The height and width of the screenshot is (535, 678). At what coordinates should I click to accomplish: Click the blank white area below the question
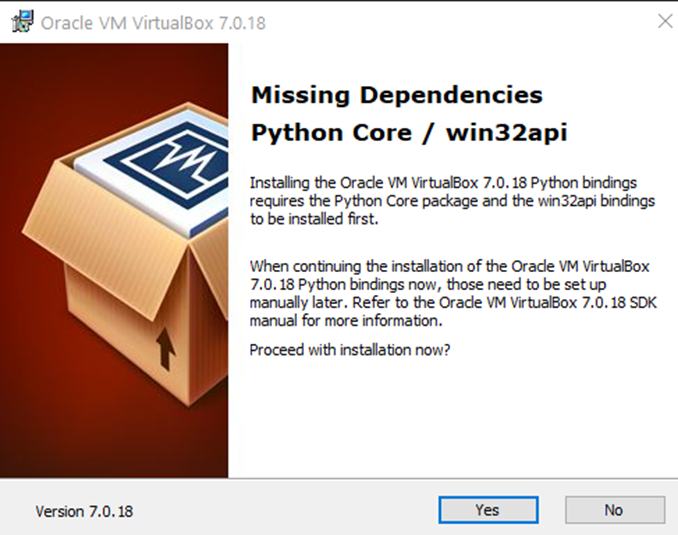tap(450, 420)
